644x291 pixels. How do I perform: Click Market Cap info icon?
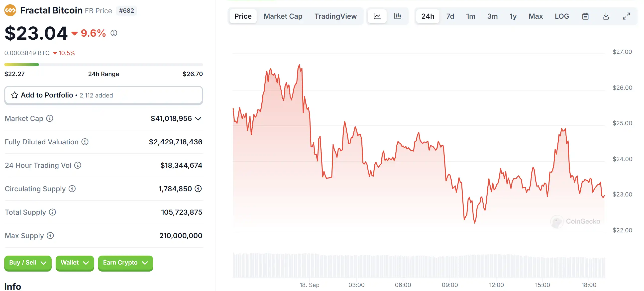pyautogui.click(x=49, y=118)
